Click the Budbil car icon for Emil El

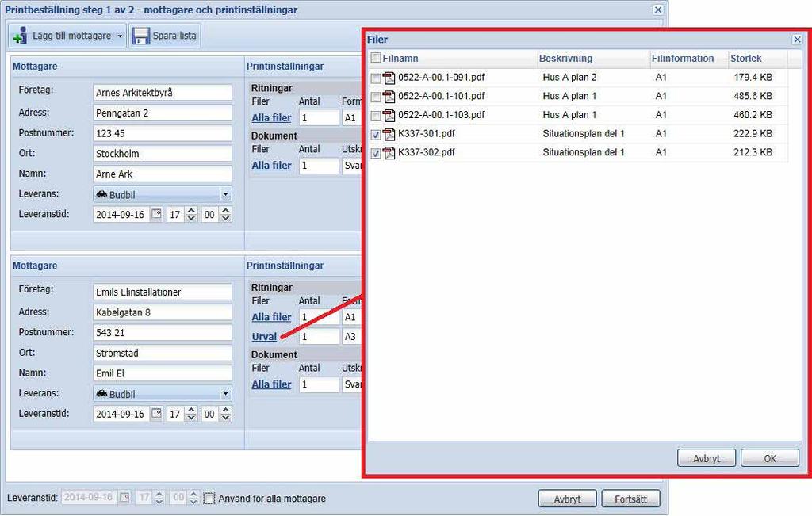coord(101,393)
